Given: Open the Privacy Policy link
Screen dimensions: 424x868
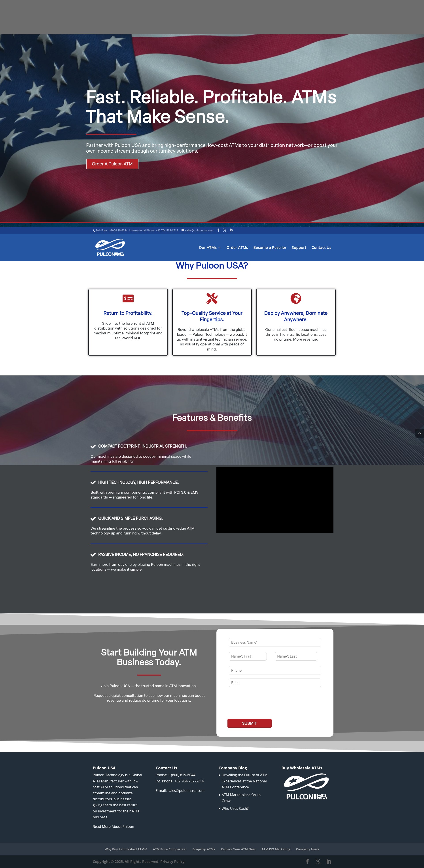Looking at the screenshot, I should pyautogui.click(x=173, y=862).
